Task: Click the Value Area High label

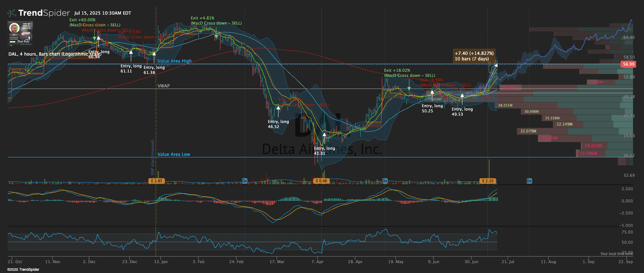Action: click(174, 61)
